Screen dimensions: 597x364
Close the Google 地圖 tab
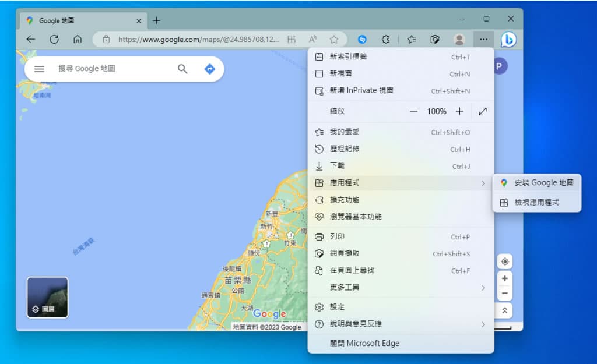click(x=139, y=21)
